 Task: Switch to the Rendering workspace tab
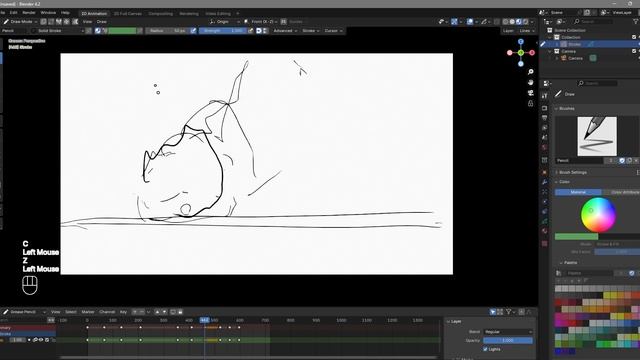189,13
